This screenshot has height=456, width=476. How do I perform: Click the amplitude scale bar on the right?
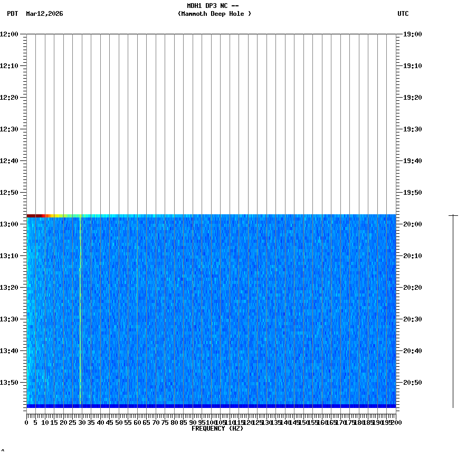(452, 311)
